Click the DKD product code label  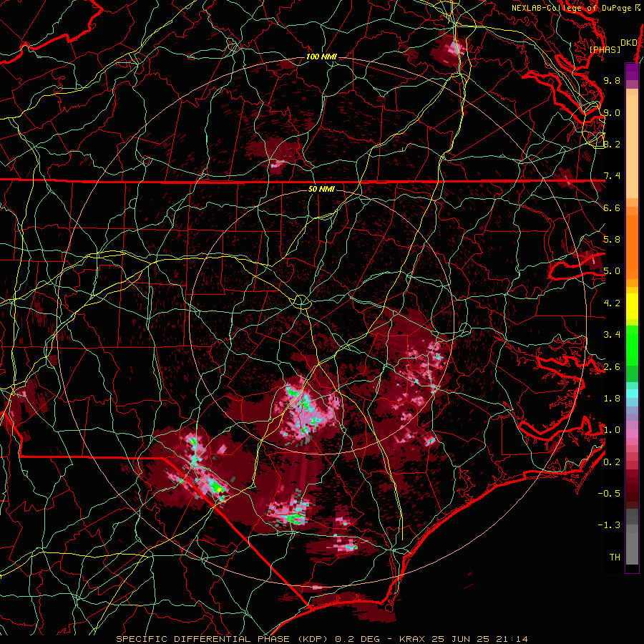628,43
